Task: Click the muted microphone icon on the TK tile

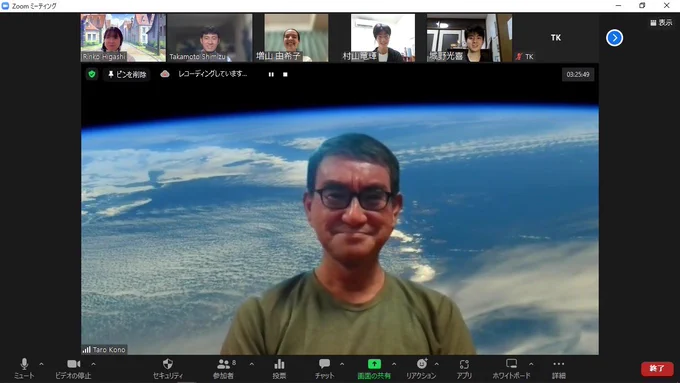Action: (x=519, y=56)
